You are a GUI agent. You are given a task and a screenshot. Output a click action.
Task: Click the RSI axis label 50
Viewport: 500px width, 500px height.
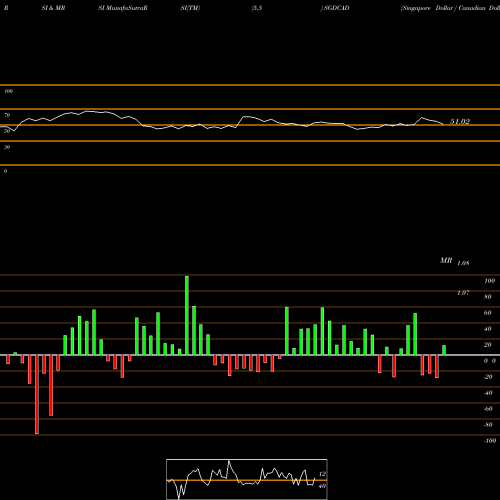pos(7,131)
